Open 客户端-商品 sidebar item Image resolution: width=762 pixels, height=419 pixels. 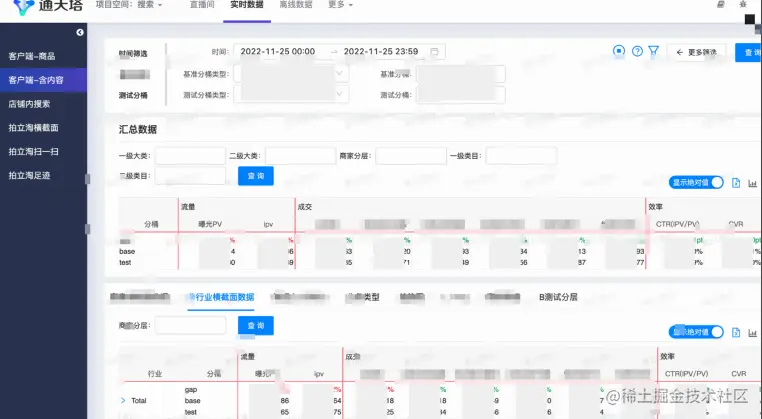[x=43, y=56]
